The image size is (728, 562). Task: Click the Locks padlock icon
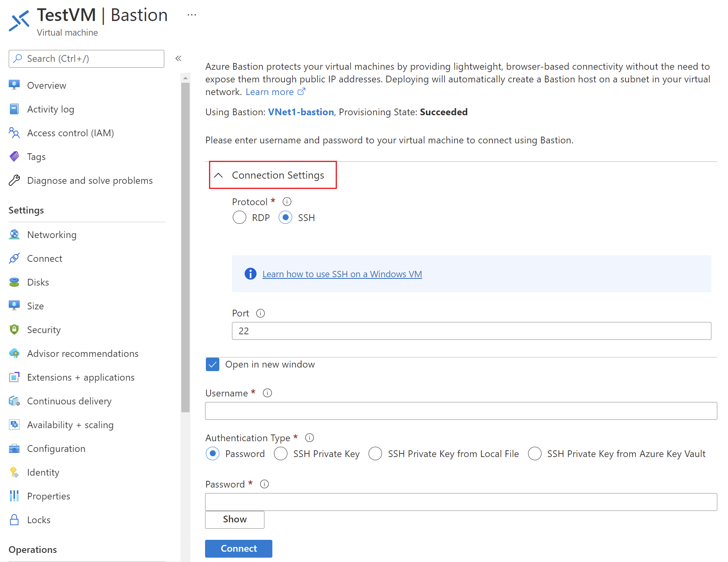(14, 520)
